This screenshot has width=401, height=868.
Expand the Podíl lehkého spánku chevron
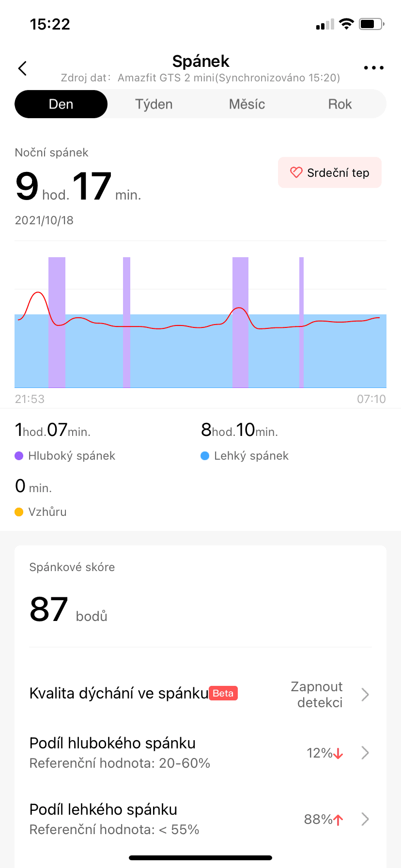tap(365, 819)
